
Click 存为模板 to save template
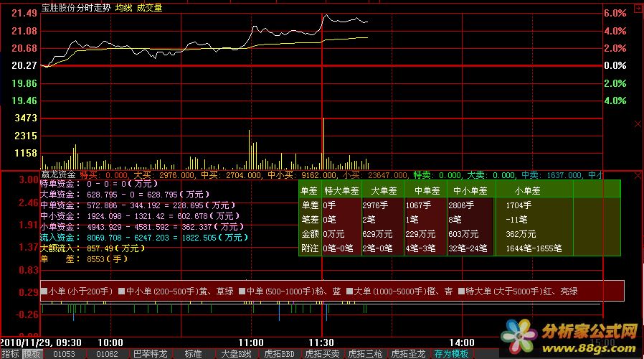(x=451, y=354)
